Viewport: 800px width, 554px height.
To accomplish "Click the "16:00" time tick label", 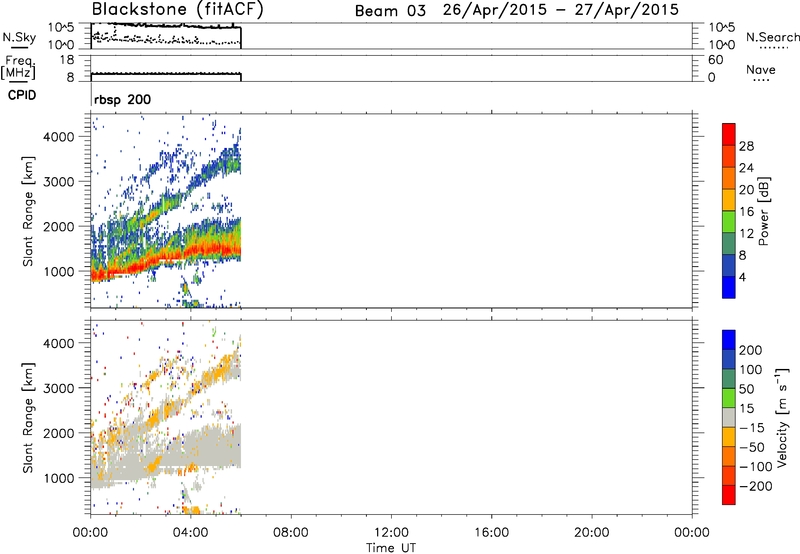I will (x=491, y=533).
